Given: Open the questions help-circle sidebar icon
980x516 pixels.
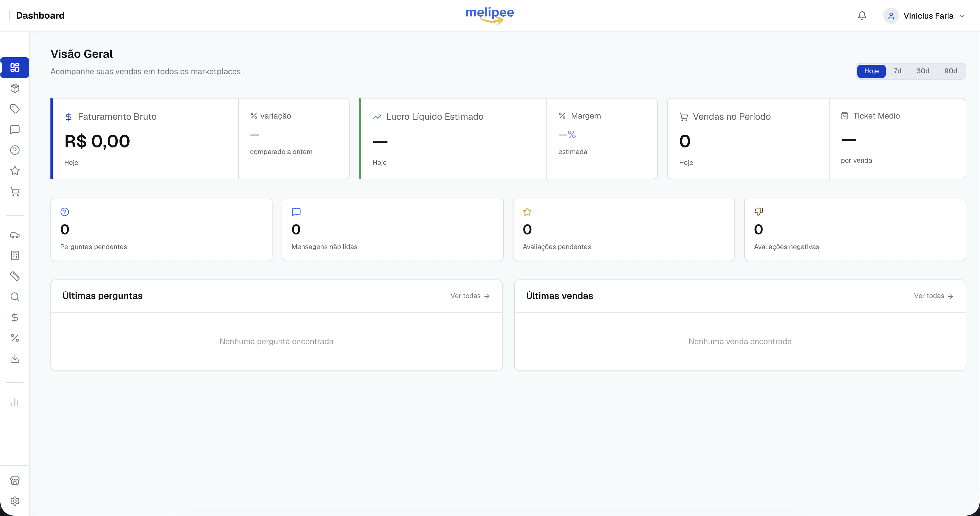Looking at the screenshot, I should point(15,150).
